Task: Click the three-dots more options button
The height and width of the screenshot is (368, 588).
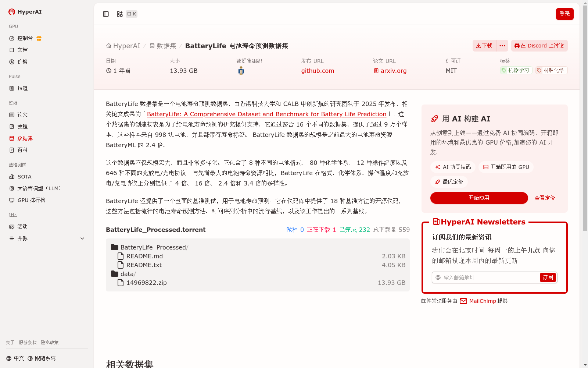Action: [x=502, y=46]
